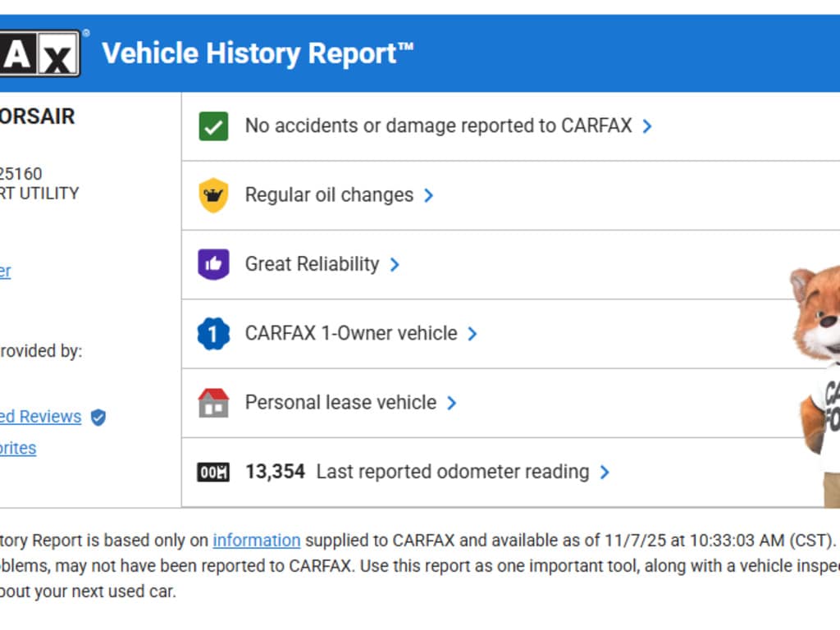Open the Verified Reviews link

[x=41, y=417]
